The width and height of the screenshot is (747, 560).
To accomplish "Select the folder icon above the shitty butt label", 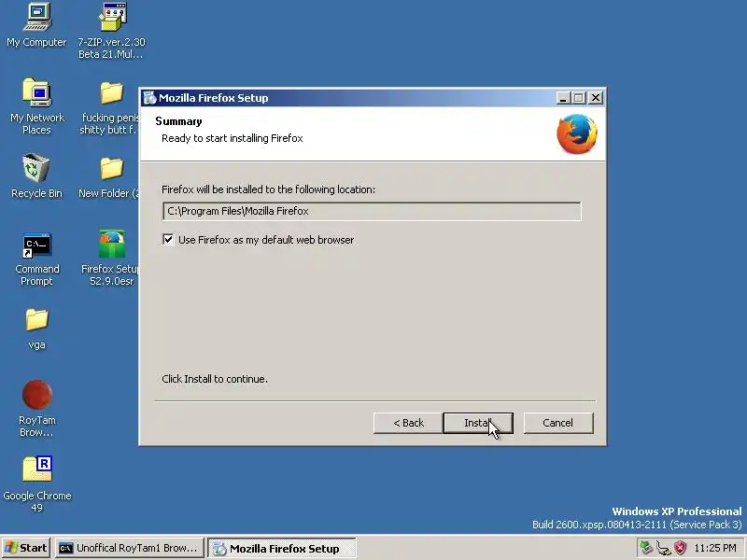I will click(x=111, y=92).
